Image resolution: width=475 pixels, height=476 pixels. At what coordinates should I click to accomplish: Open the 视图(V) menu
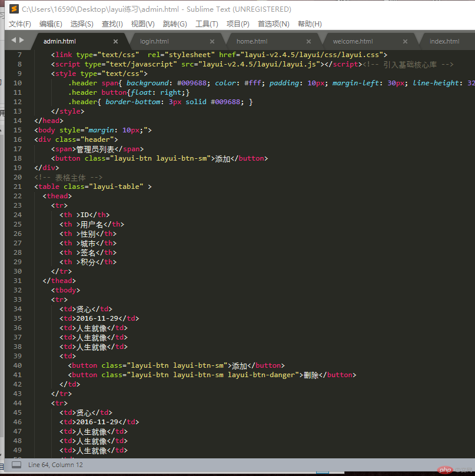pyautogui.click(x=143, y=24)
